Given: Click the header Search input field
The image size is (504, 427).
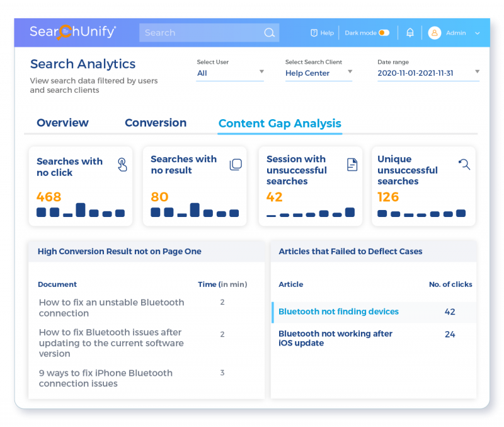Looking at the screenshot, I should pos(209,33).
